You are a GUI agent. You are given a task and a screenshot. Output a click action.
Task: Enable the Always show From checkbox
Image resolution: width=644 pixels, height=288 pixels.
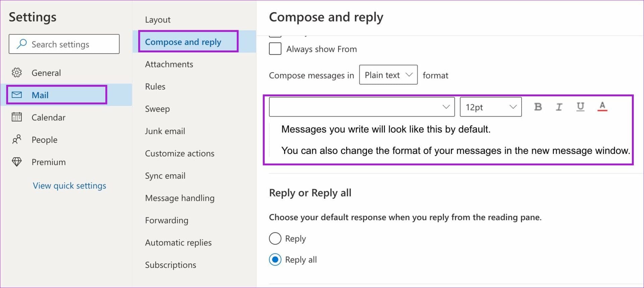pos(275,49)
